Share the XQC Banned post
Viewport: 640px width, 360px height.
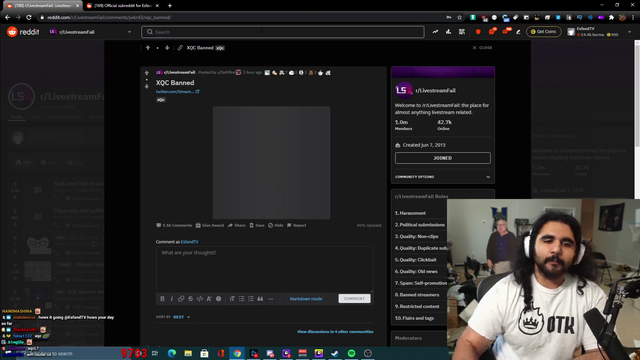(237, 225)
